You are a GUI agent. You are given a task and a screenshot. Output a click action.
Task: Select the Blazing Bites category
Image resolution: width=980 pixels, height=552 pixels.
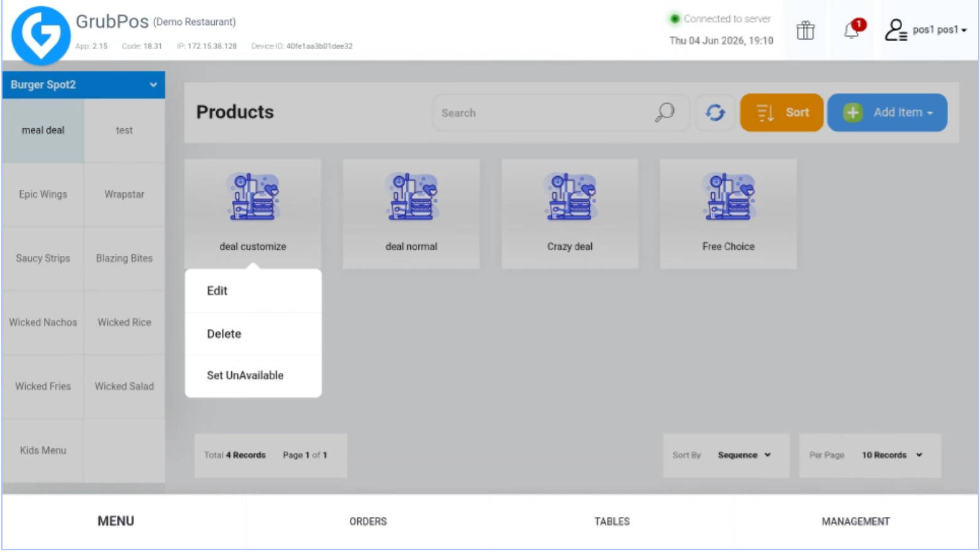[124, 259]
